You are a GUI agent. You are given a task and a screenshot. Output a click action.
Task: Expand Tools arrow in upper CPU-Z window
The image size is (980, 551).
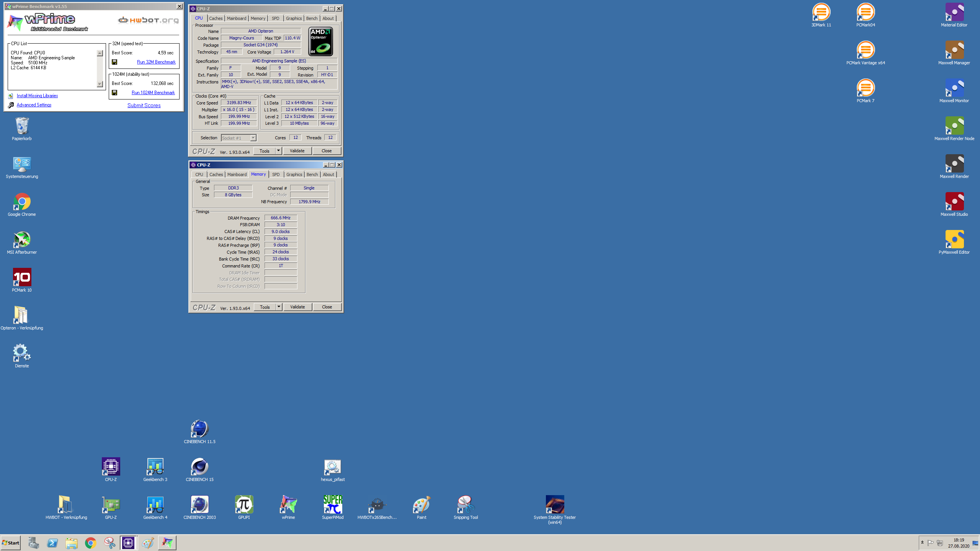[x=279, y=151]
